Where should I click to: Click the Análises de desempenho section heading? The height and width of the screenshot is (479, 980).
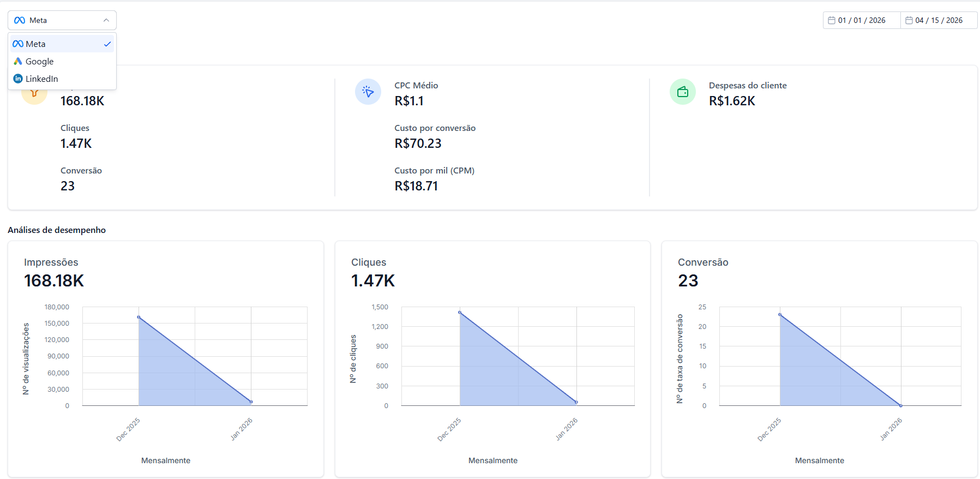pos(57,230)
